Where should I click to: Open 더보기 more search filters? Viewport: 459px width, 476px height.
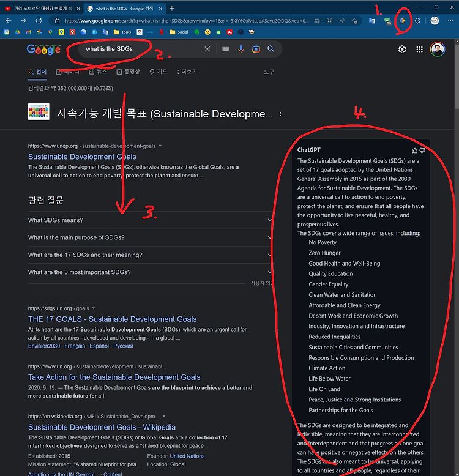pyautogui.click(x=187, y=72)
